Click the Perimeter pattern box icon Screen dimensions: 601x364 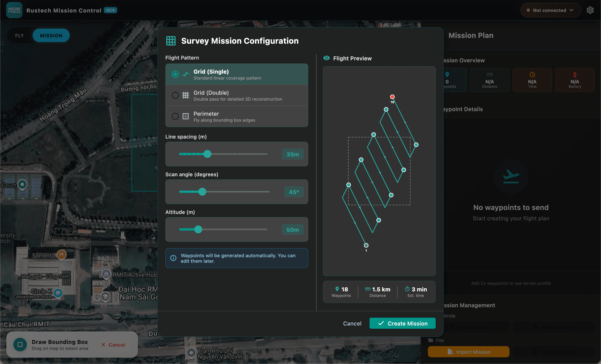pyautogui.click(x=186, y=116)
